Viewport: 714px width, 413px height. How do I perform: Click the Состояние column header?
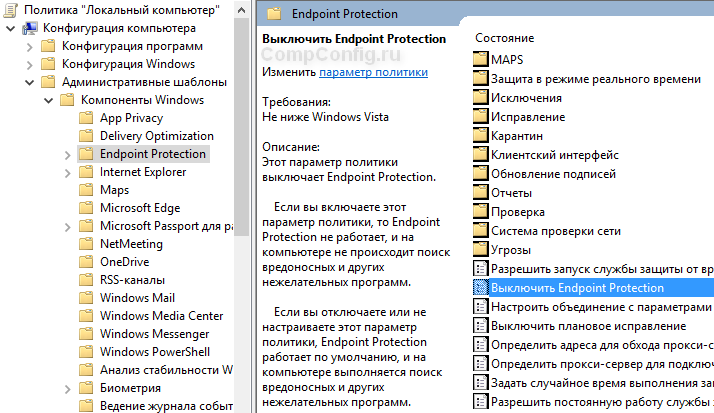coord(505,37)
